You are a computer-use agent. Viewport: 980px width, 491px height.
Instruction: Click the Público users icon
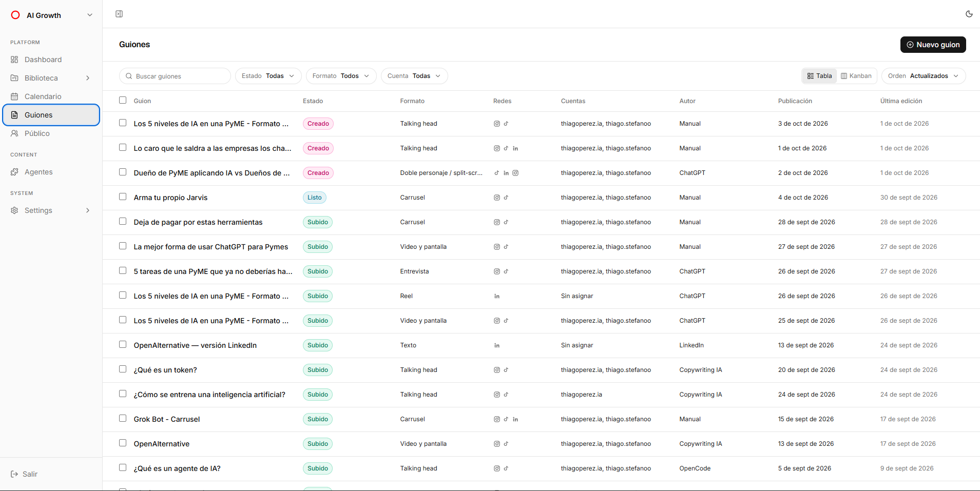point(14,133)
